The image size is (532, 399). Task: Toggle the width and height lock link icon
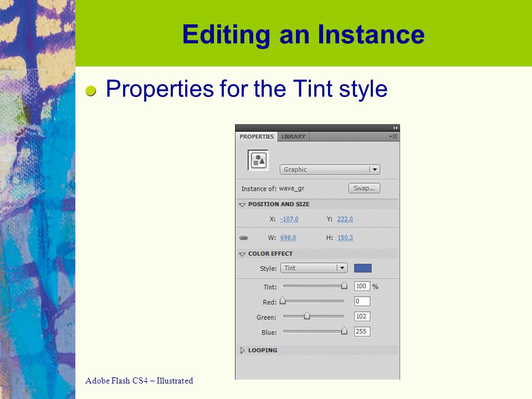(244, 238)
